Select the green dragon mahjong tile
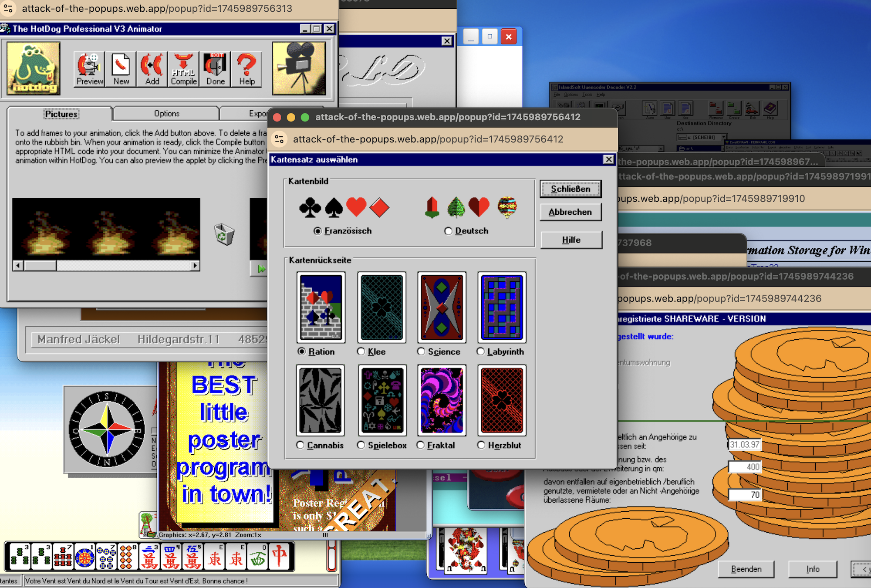871x588 pixels. 258,557
